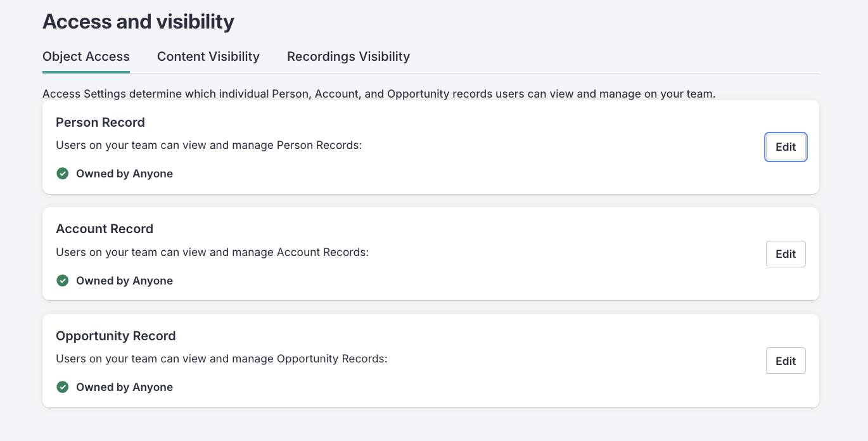This screenshot has width=868, height=441.
Task: Click the Access Settings description sentence
Action: pos(378,94)
